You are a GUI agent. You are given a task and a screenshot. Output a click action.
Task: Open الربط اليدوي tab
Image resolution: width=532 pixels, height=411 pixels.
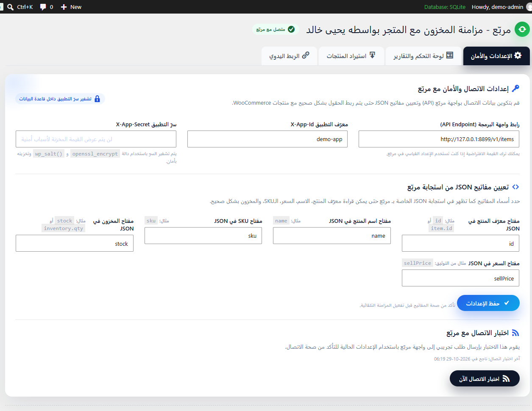[x=289, y=56]
